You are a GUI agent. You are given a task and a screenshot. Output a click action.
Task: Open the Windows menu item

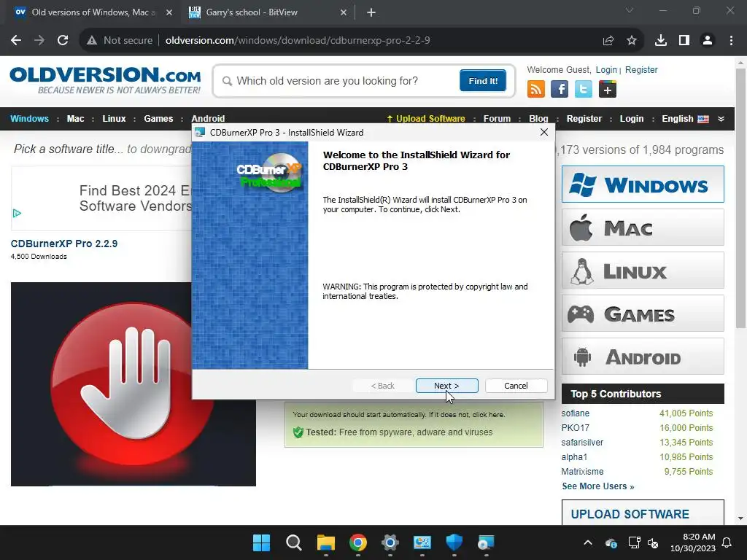point(29,119)
